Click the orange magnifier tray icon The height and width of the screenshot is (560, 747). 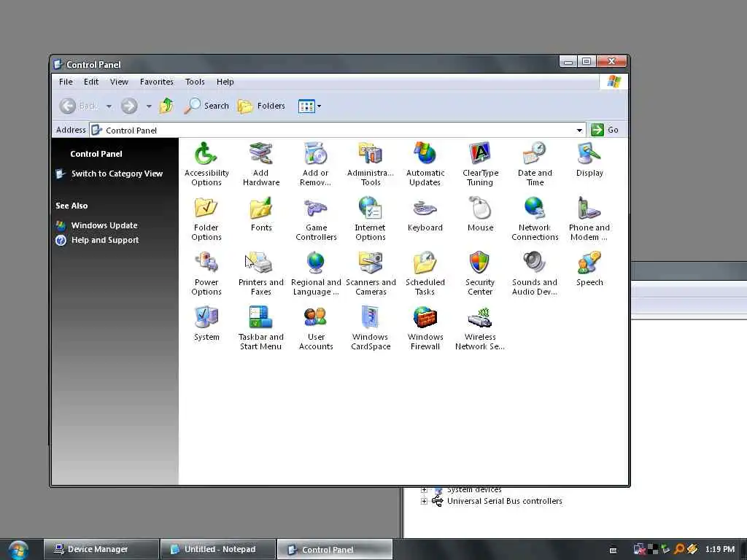679,549
